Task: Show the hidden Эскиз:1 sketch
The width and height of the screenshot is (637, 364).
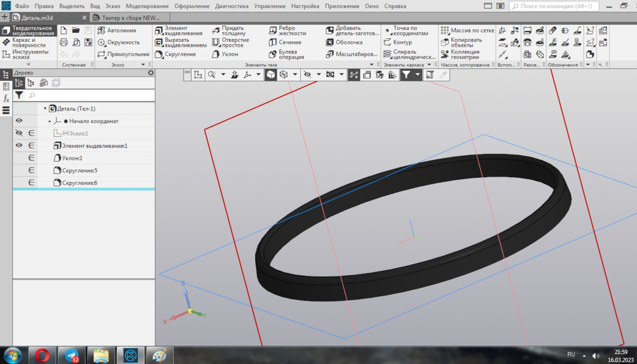Action: point(19,133)
